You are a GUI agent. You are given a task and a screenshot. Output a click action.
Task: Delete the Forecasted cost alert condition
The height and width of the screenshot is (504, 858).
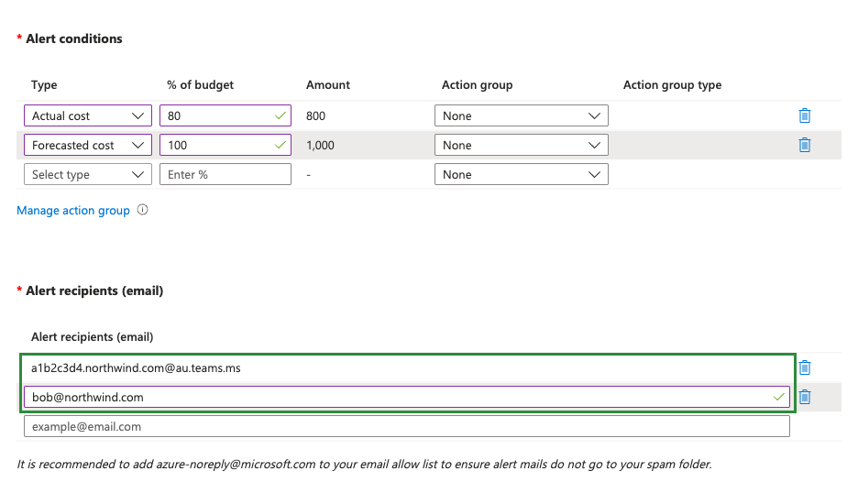point(805,146)
